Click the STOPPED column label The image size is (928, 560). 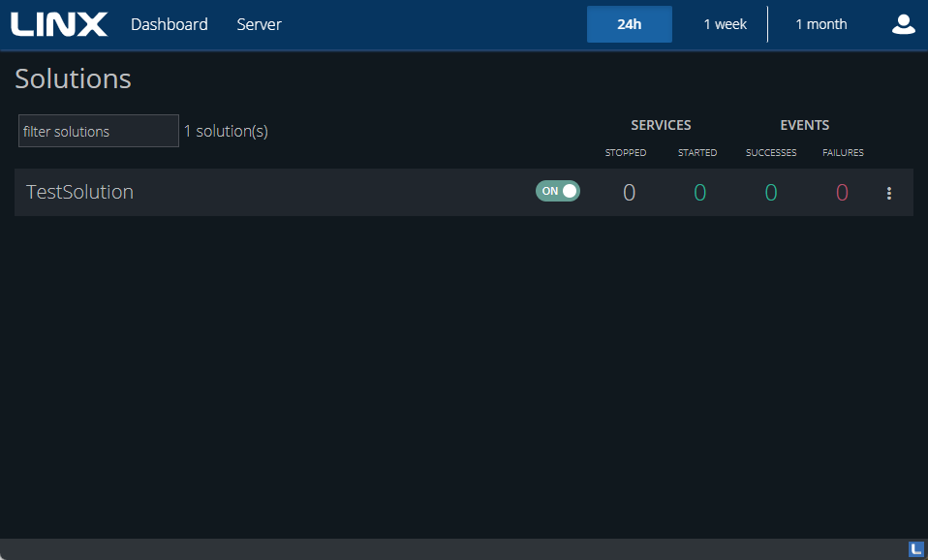(626, 153)
